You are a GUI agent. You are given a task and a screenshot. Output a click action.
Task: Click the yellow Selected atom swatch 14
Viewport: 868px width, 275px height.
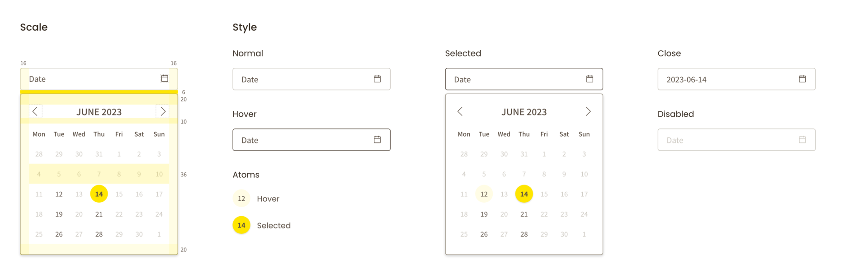(x=241, y=225)
